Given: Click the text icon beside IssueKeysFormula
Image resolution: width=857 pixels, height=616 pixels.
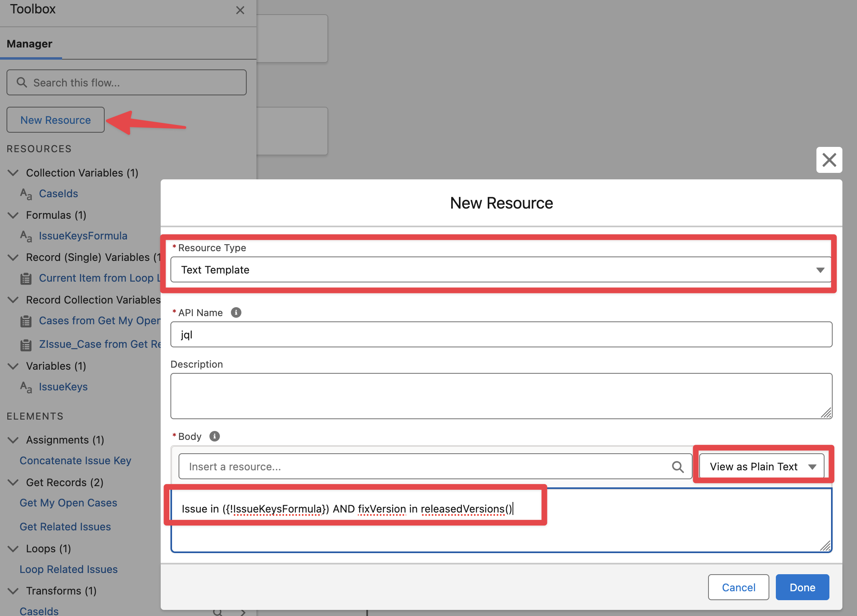Looking at the screenshot, I should coord(26,236).
